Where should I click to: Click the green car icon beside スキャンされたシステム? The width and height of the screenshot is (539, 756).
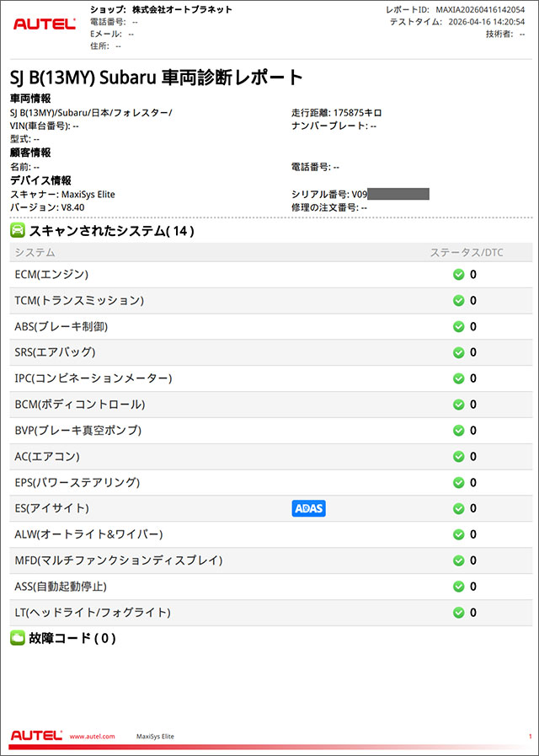pos(18,231)
